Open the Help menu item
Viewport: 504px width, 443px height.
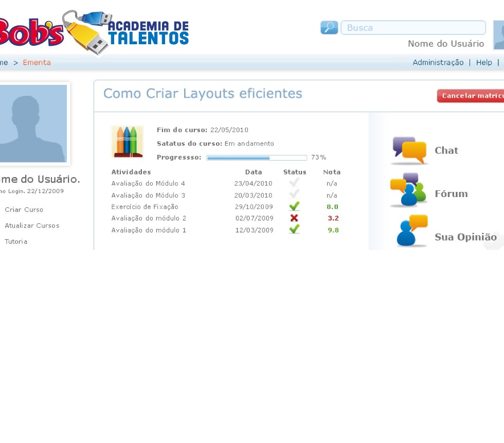483,62
